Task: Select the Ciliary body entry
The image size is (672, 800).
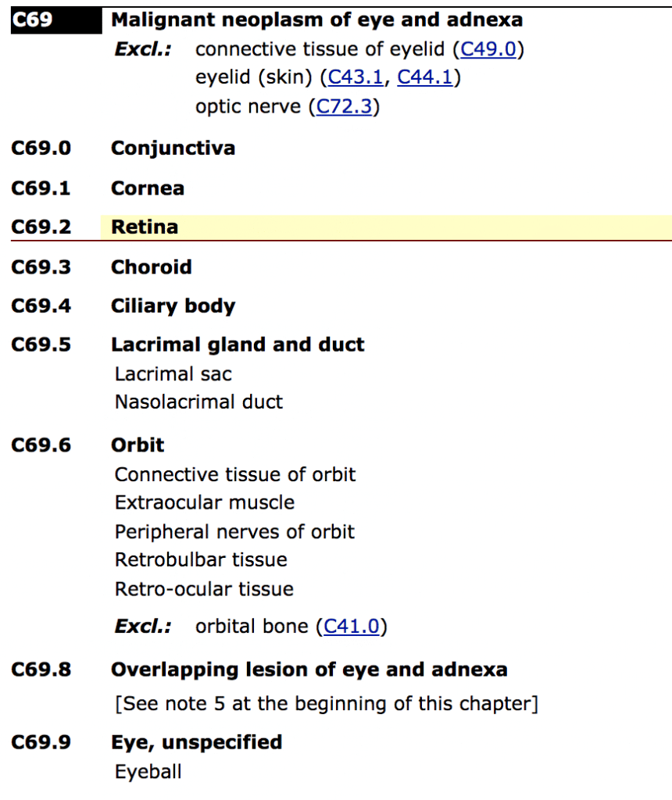Action: (173, 306)
